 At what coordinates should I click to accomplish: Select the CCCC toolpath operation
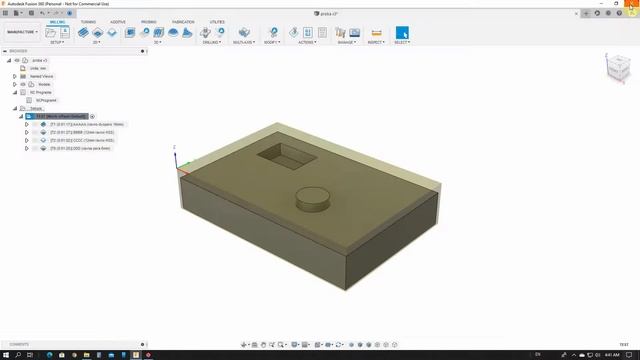pos(82,140)
